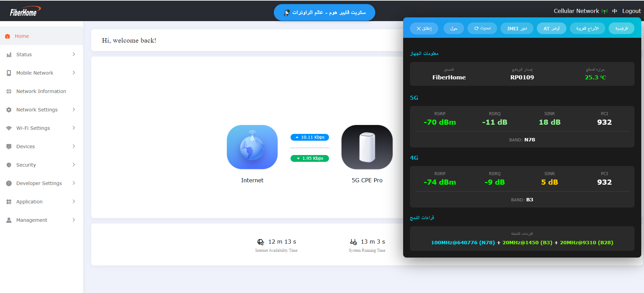Click Hi, welcome back! heading
The width and height of the screenshot is (644, 293).
(129, 41)
